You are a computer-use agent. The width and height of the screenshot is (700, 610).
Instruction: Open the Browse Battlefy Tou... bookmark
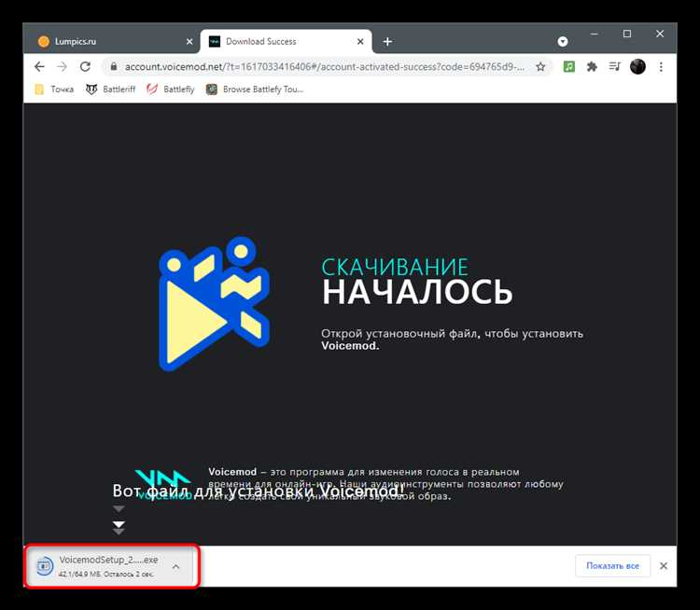pos(255,90)
